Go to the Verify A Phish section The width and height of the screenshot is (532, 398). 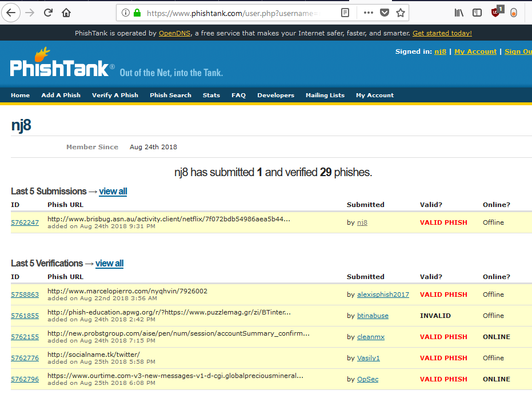[x=115, y=95]
